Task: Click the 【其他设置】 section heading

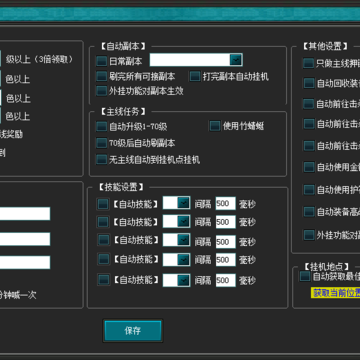Action: pyautogui.click(x=325, y=46)
